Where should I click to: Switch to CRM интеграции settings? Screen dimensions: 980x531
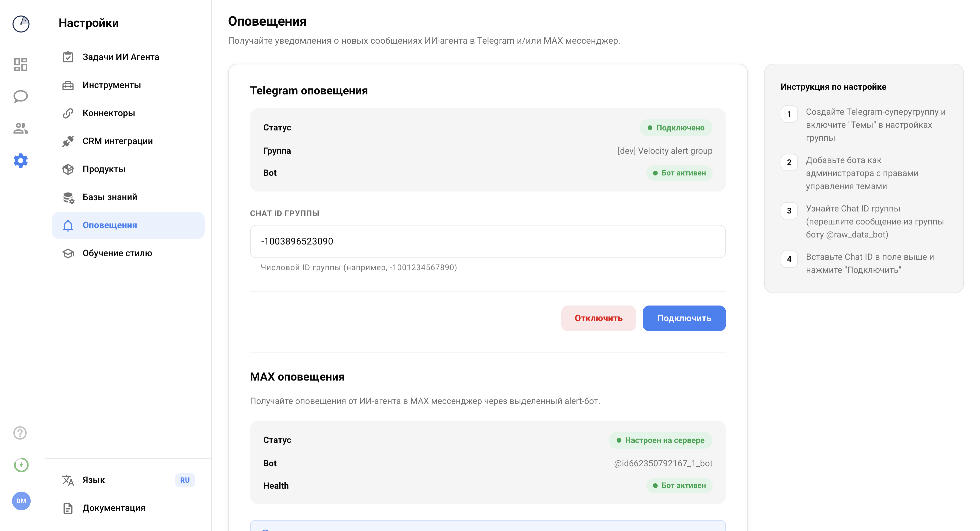[118, 141]
